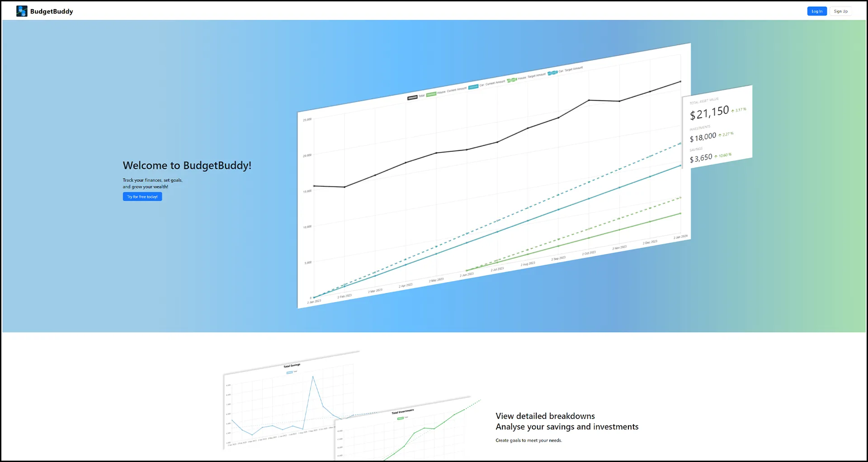Click the large goals line chart image
Image resolution: width=868 pixels, height=462 pixels.
(x=494, y=176)
